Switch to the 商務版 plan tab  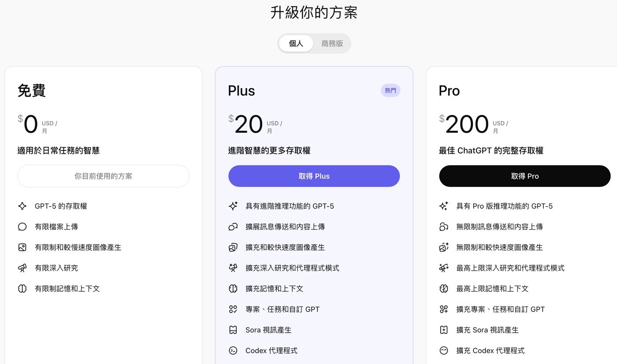332,44
